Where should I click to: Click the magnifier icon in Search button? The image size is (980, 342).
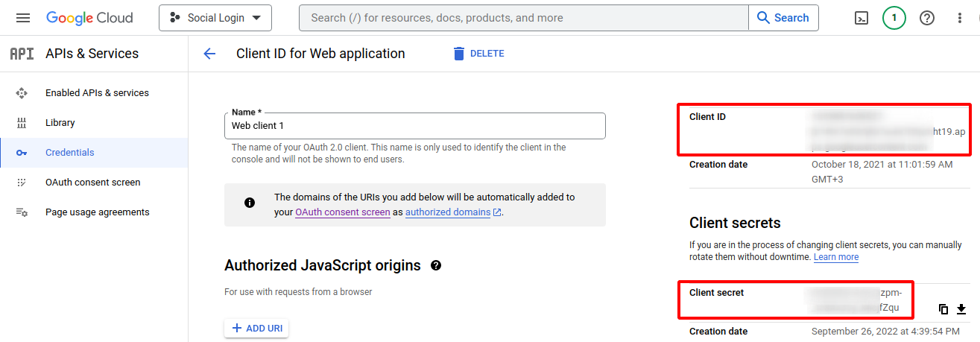click(x=763, y=18)
